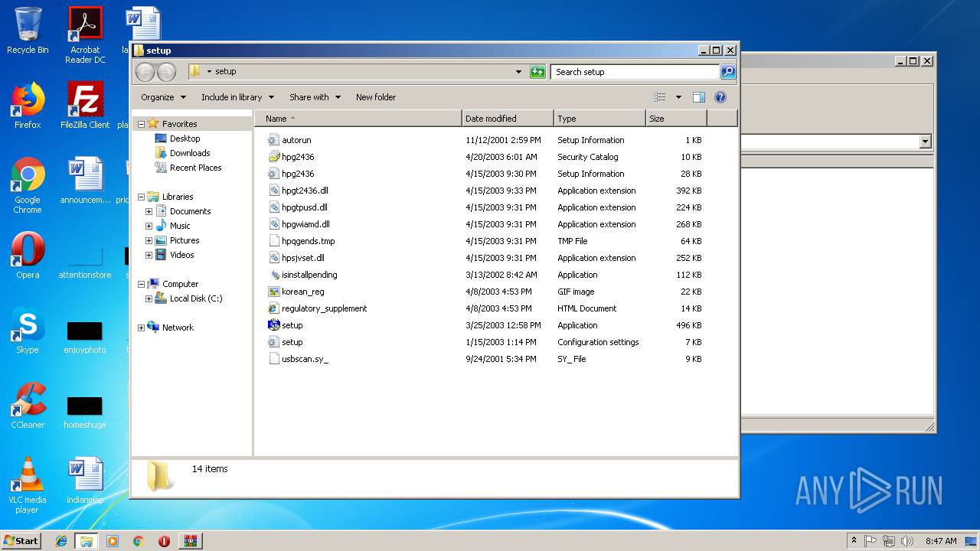Open the indianmap Word document
The width and height of the screenshot is (980, 551).
(x=85, y=481)
